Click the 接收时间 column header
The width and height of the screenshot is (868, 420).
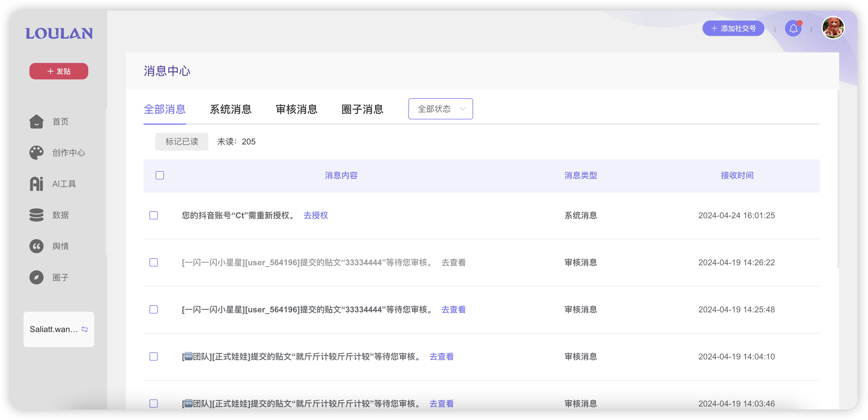pyautogui.click(x=737, y=175)
